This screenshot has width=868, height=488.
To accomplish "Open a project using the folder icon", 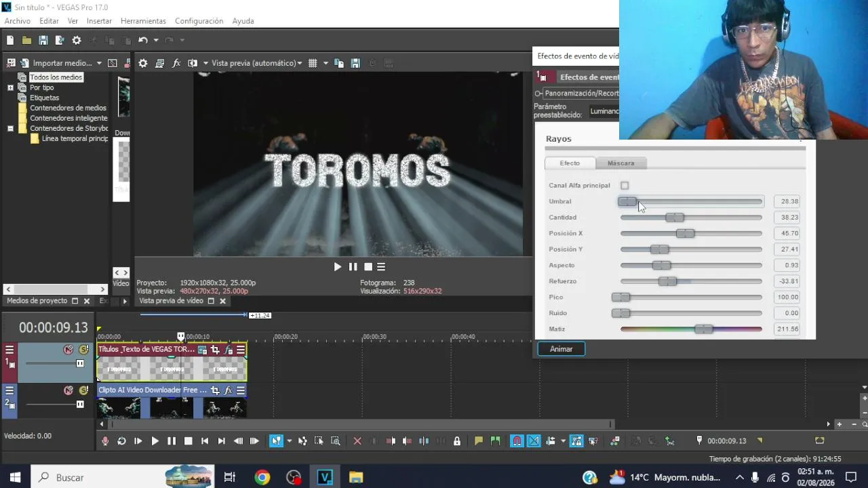I will (x=26, y=41).
